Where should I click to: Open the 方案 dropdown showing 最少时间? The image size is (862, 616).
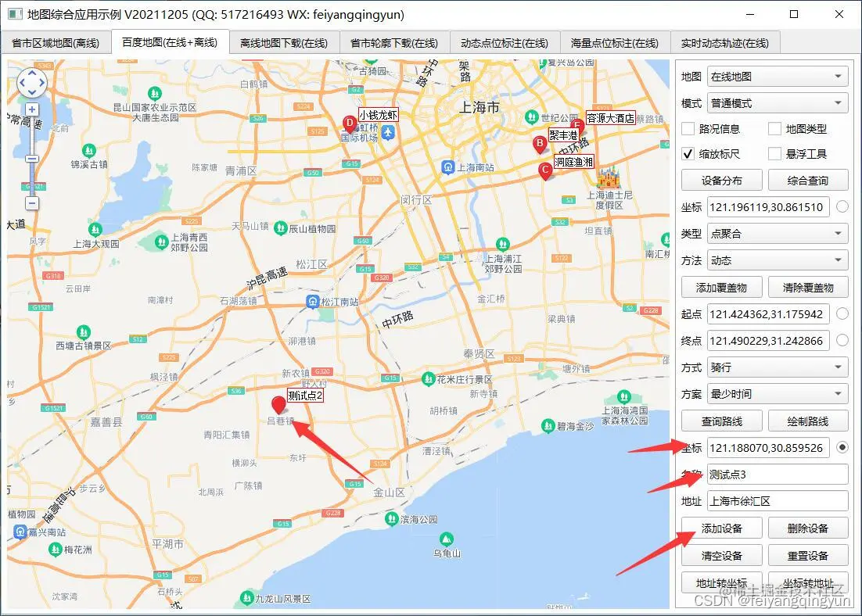tap(778, 394)
